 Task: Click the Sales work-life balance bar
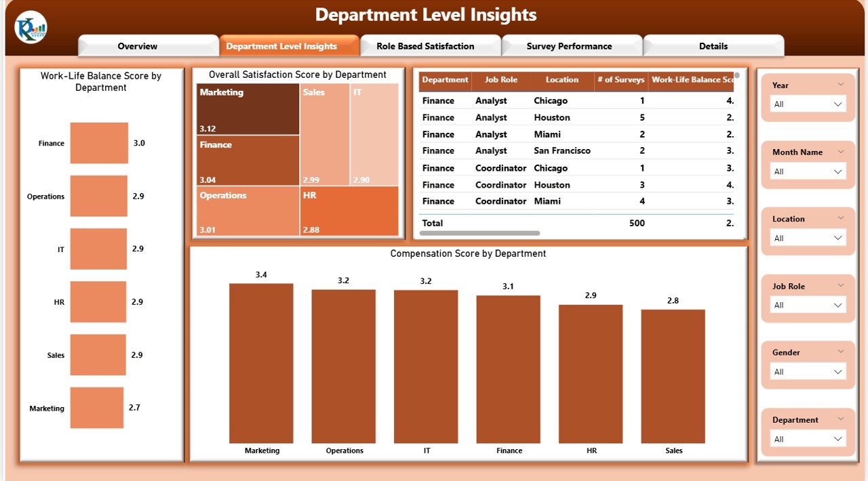98,354
